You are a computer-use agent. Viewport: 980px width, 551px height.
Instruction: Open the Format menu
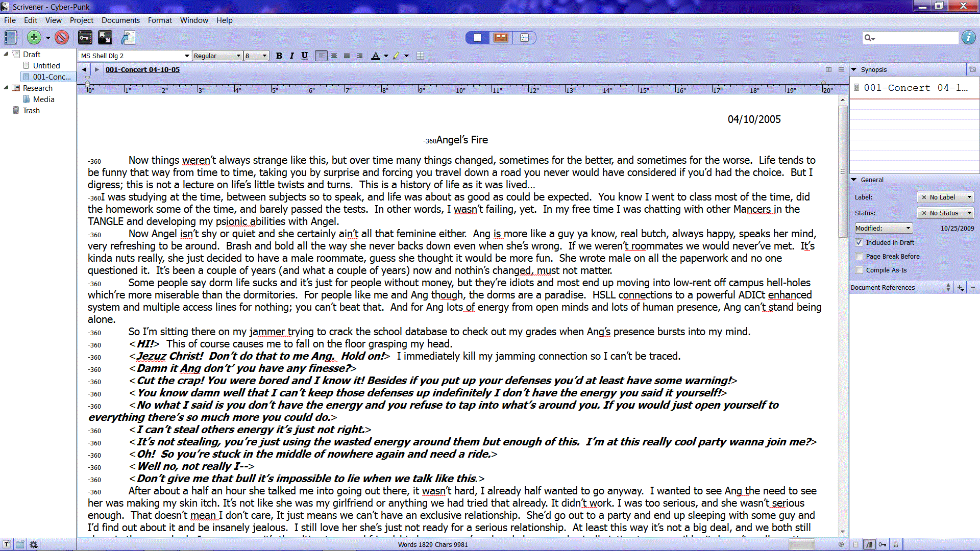(160, 20)
